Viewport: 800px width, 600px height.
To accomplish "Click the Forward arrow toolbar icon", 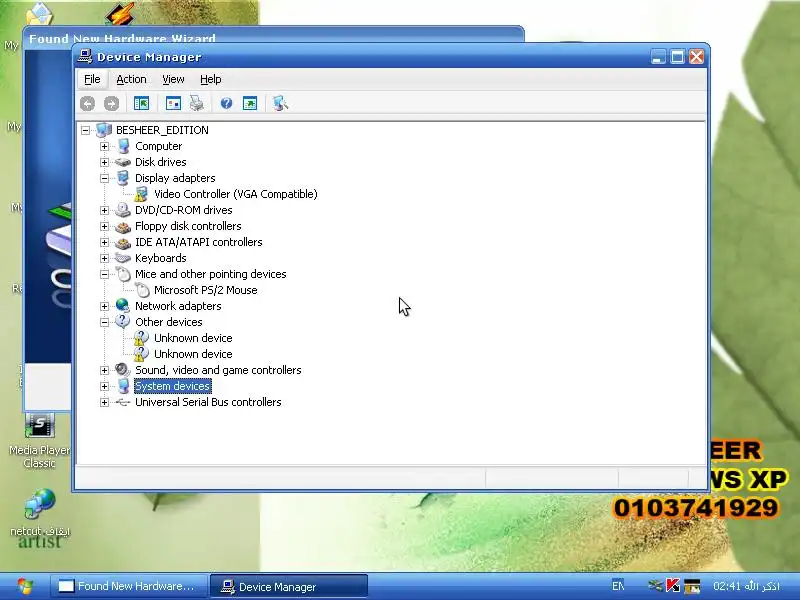I will coord(111,104).
